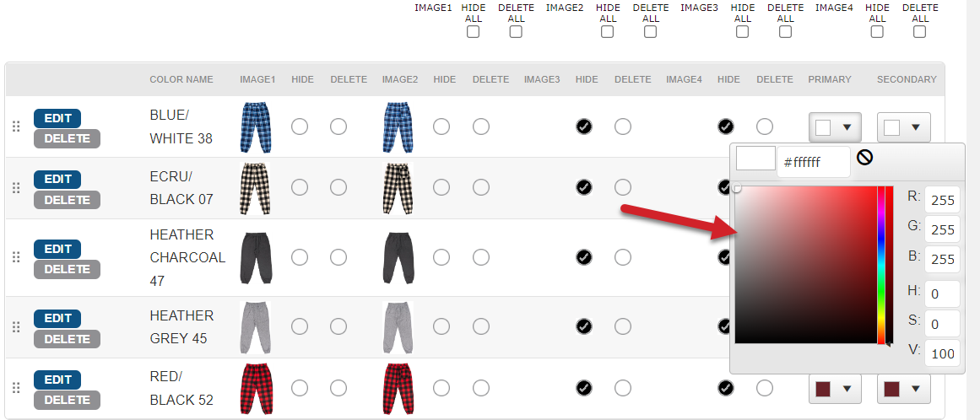Open RED/BLACK 52 second image thumbnail
Image resolution: width=980 pixels, height=420 pixels.
coord(398,389)
